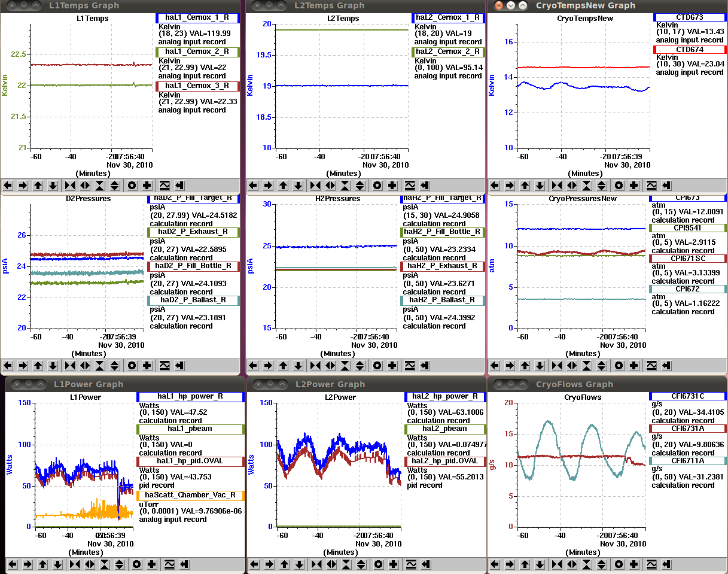Screen dimensions: 728x574
Task: Zoom in vertically on the L2Power plot
Action: pyautogui.click(x=346, y=564)
